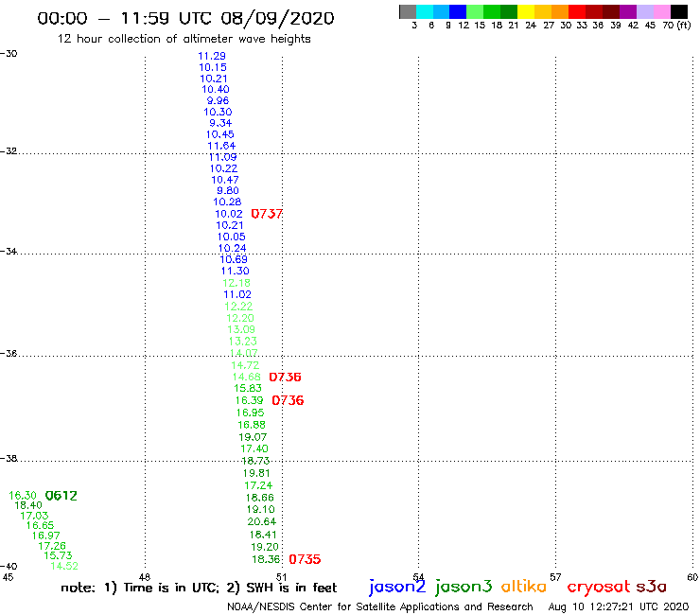
Task: Click the wave height value 16.39
Action: click(249, 400)
